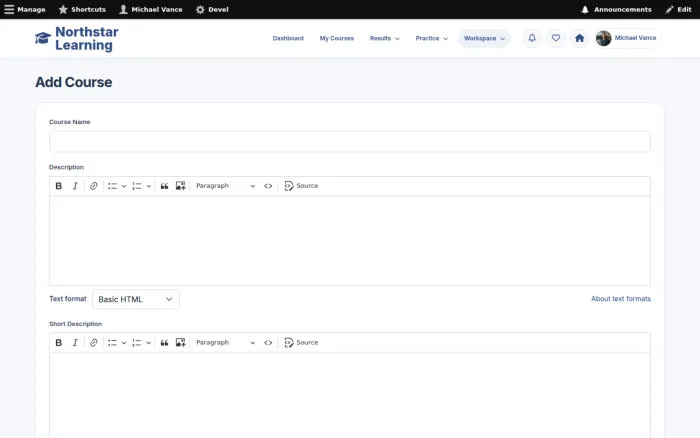The width and height of the screenshot is (700, 438).
Task: Upload image in Short Description editor
Action: coord(180,342)
